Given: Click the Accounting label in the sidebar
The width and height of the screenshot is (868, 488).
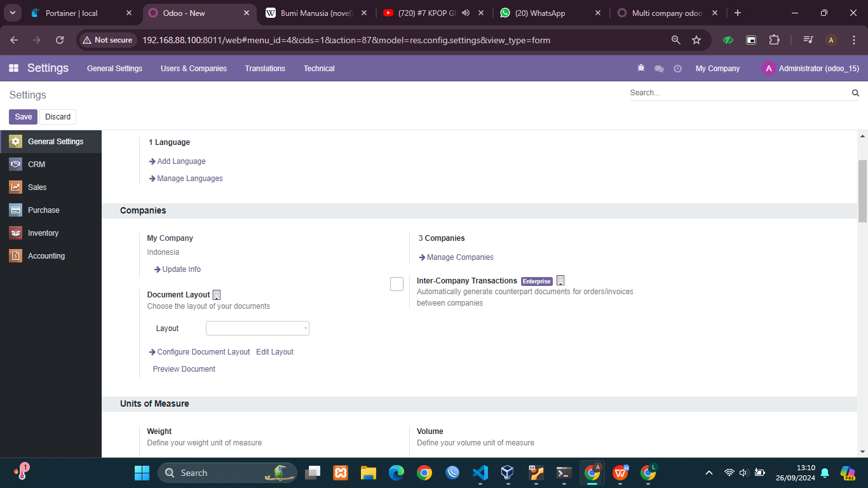Looking at the screenshot, I should coord(46,256).
